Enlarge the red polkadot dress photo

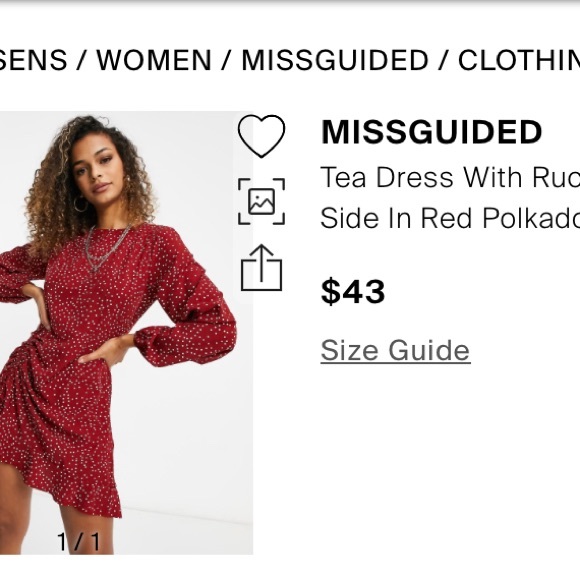(x=126, y=333)
